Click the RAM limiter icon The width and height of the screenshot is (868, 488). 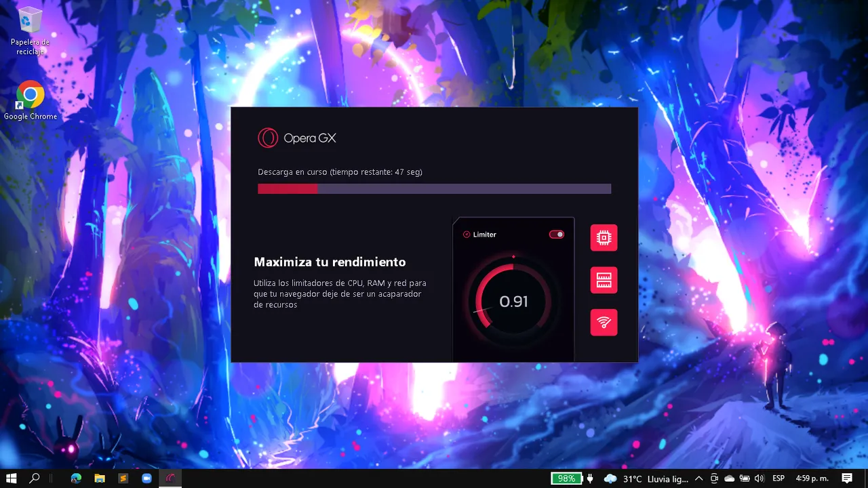tap(604, 280)
